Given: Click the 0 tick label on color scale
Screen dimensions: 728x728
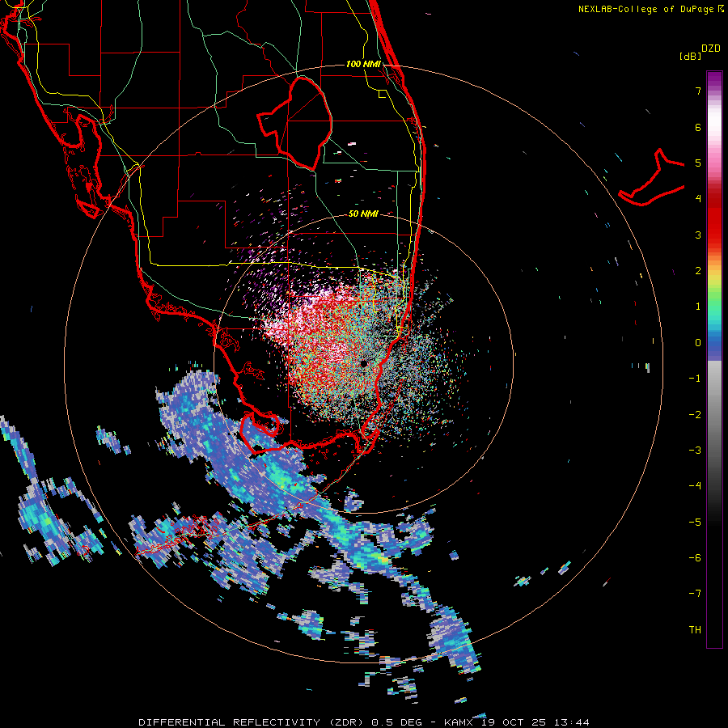Looking at the screenshot, I should 698,343.
